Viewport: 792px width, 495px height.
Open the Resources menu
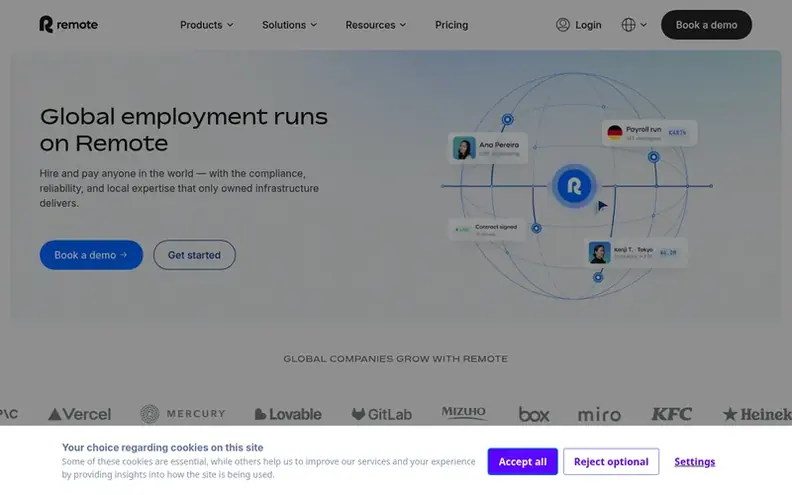tap(376, 25)
